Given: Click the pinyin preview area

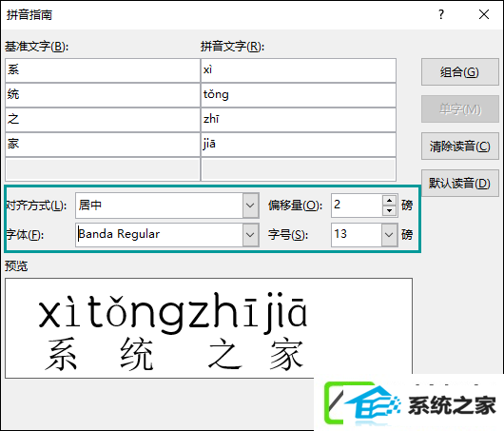Looking at the screenshot, I should pyautogui.click(x=208, y=328).
